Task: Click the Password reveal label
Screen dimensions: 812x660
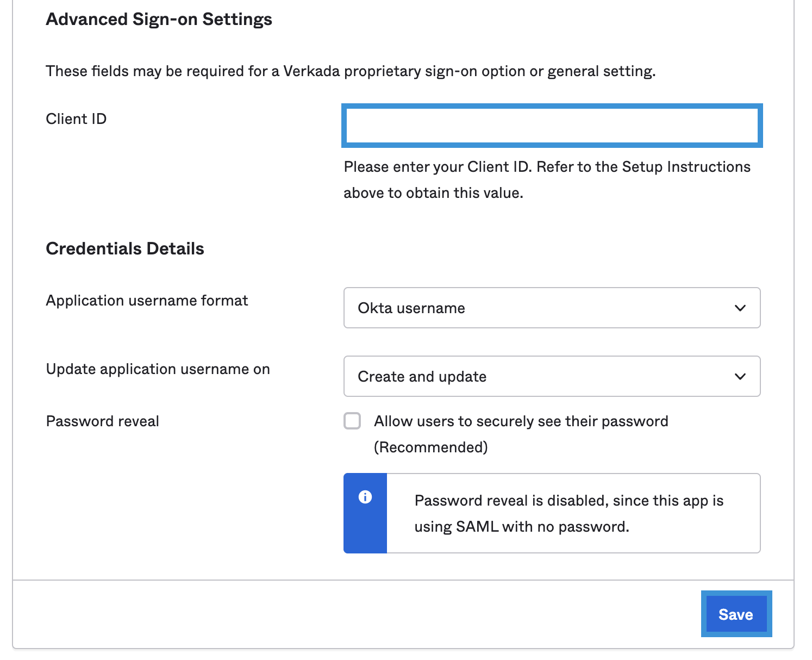Action: pos(102,421)
